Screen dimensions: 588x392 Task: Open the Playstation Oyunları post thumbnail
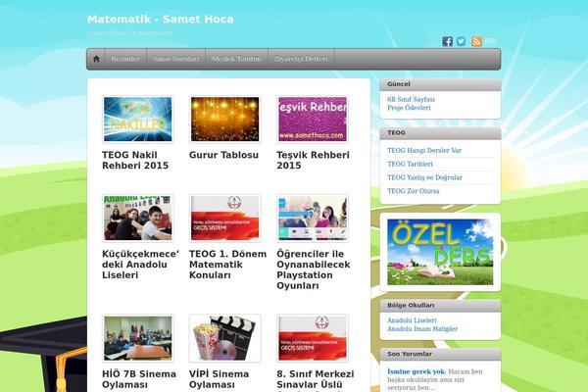313,219
